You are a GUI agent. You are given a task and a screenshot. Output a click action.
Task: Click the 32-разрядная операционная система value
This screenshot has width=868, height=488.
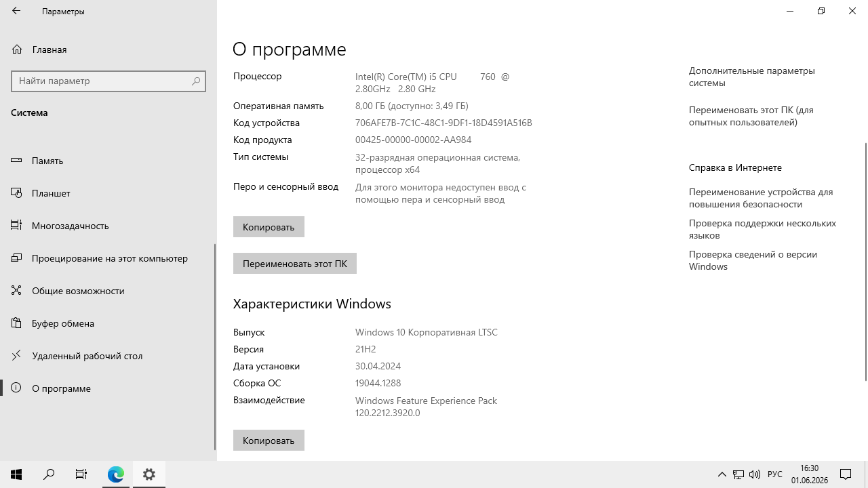click(x=437, y=163)
